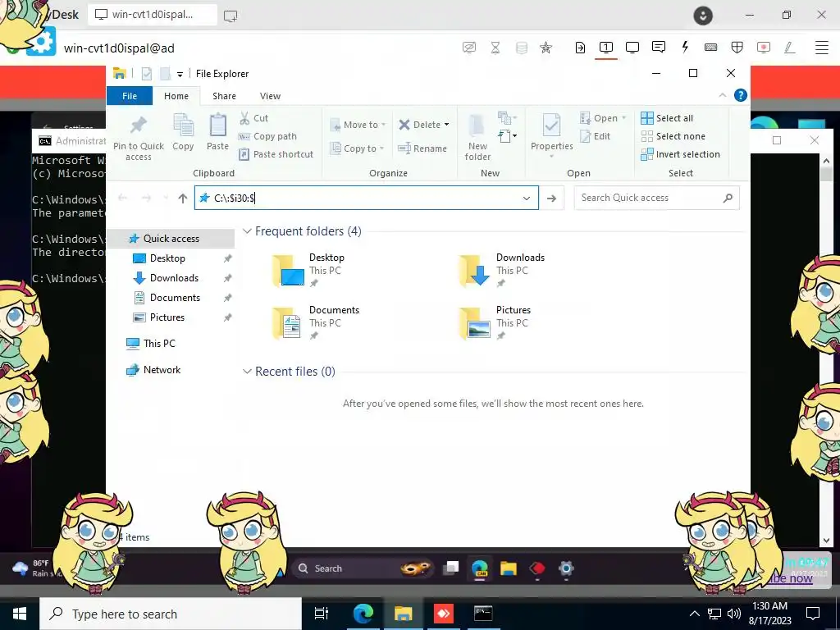Click the Edit command in Open group
This screenshot has height=630, width=840.
(596, 136)
